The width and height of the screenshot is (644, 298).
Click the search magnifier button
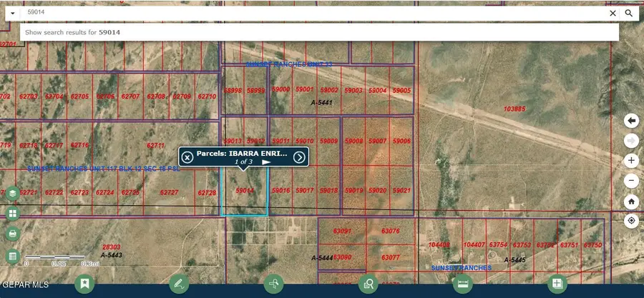click(629, 13)
